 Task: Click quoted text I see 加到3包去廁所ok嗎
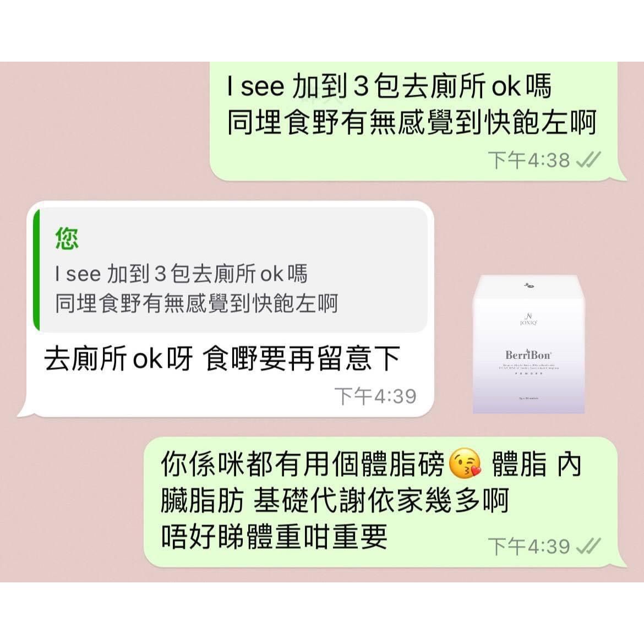point(181,274)
